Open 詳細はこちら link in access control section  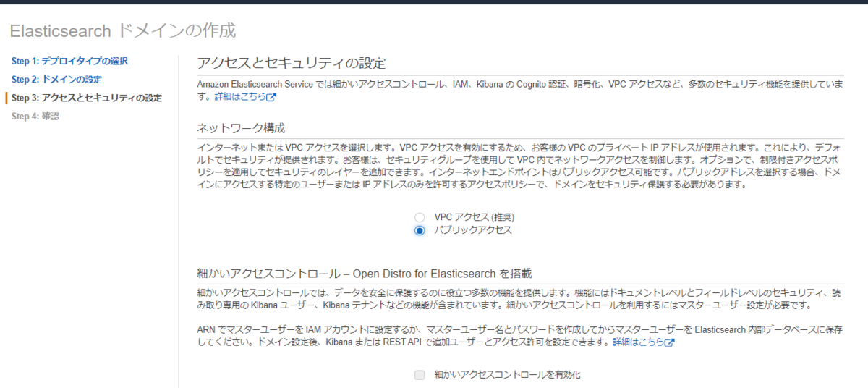pyautogui.click(x=639, y=342)
